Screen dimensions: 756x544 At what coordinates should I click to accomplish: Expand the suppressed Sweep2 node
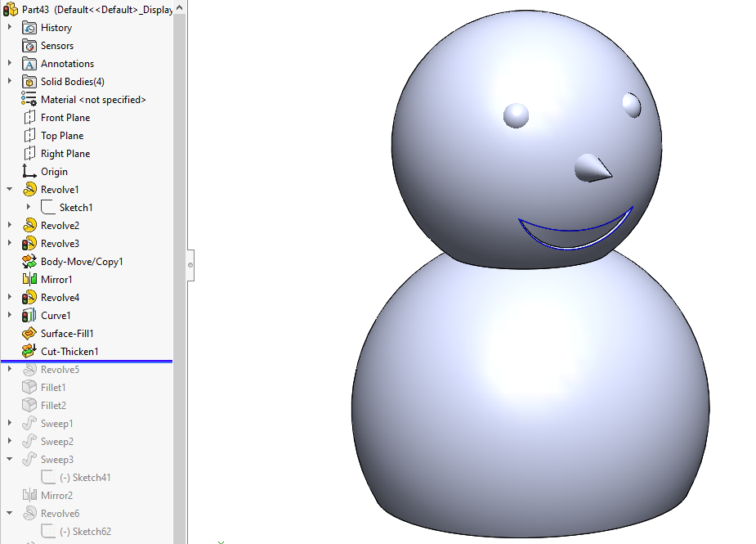pyautogui.click(x=10, y=441)
